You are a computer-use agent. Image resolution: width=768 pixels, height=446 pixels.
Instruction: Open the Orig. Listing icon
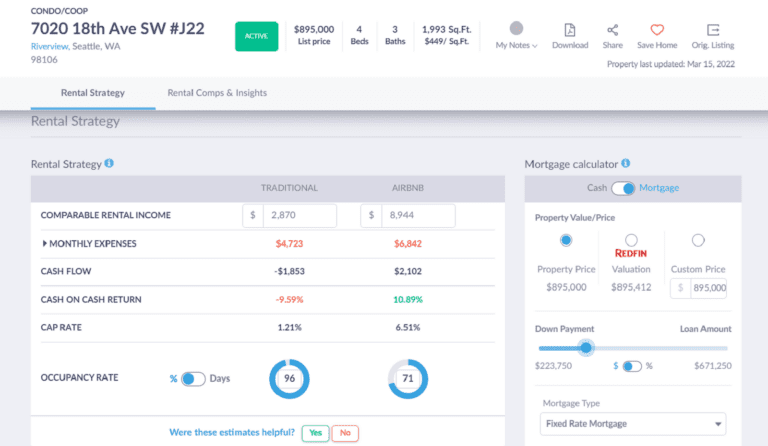click(713, 30)
